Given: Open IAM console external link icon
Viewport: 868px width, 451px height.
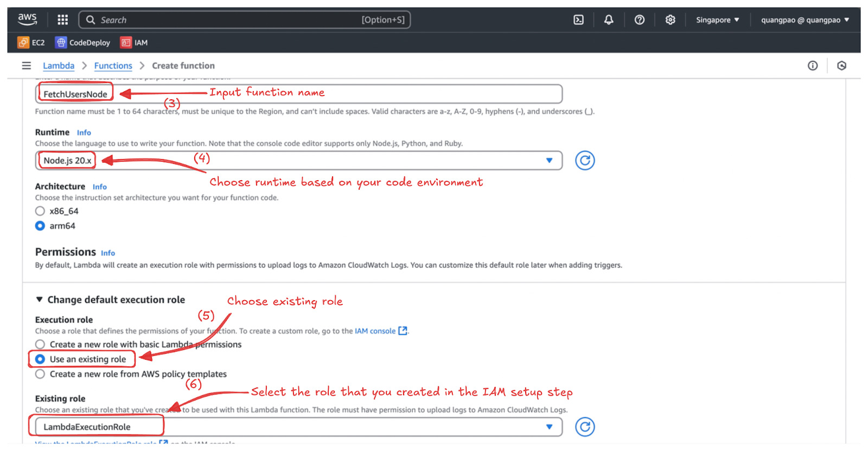Looking at the screenshot, I should (x=403, y=331).
